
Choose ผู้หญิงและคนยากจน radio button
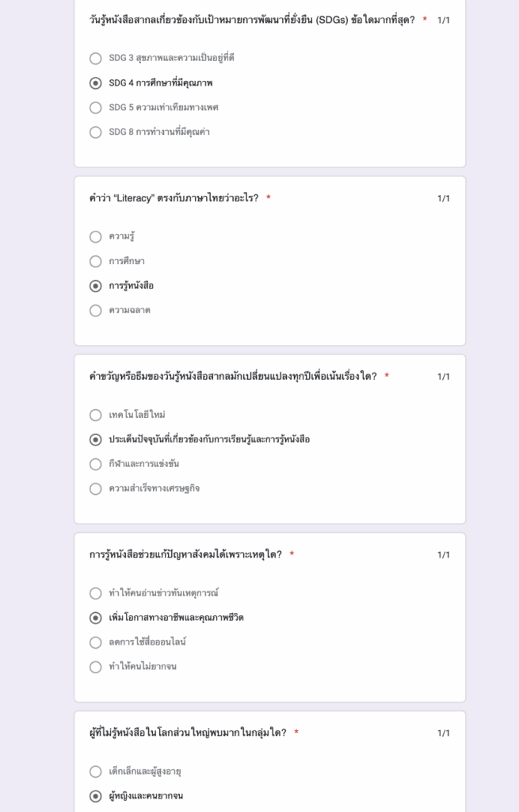point(96,796)
